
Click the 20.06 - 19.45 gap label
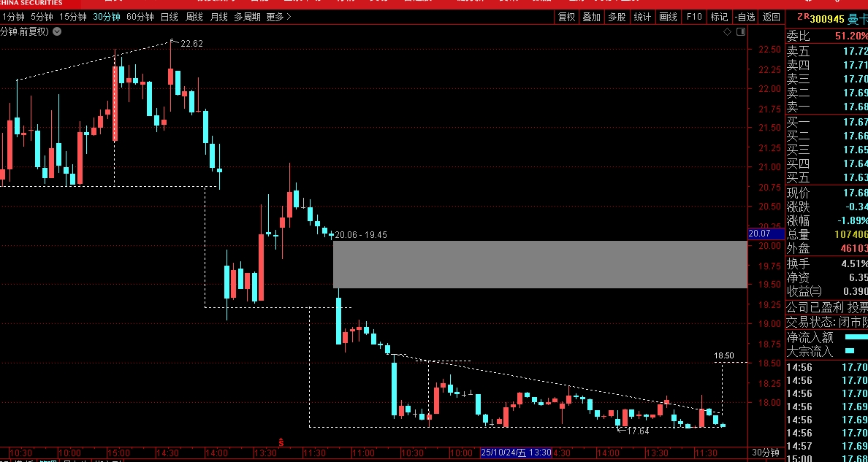point(361,234)
